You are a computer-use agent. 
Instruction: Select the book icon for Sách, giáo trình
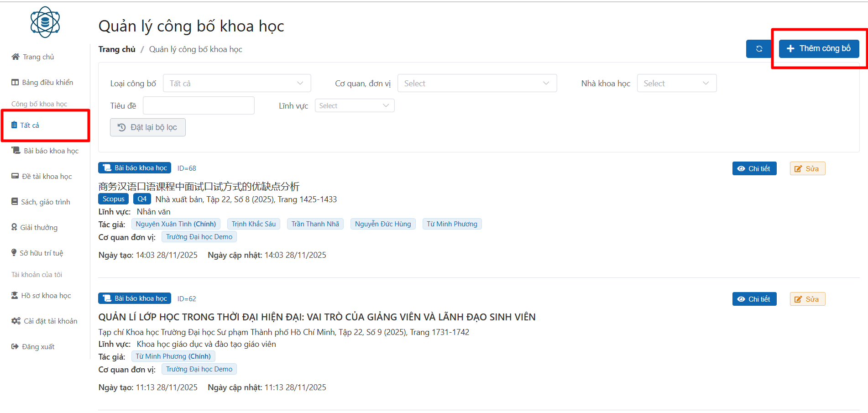[x=14, y=201]
